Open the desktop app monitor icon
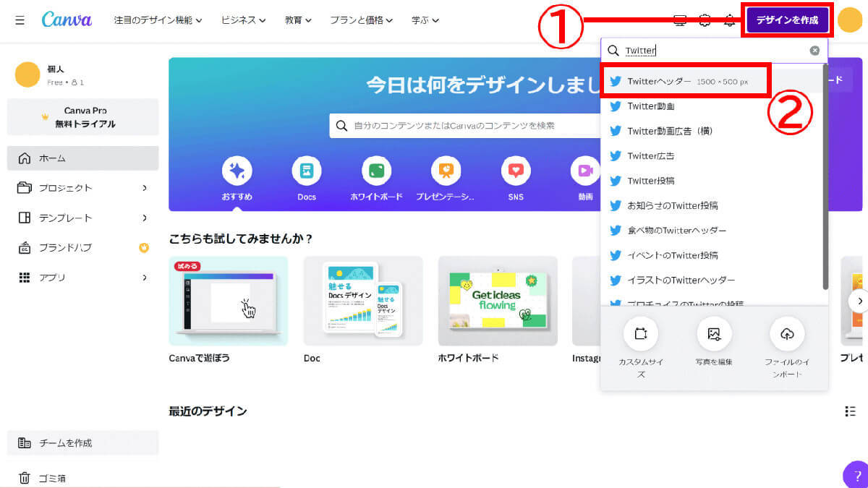 [680, 20]
